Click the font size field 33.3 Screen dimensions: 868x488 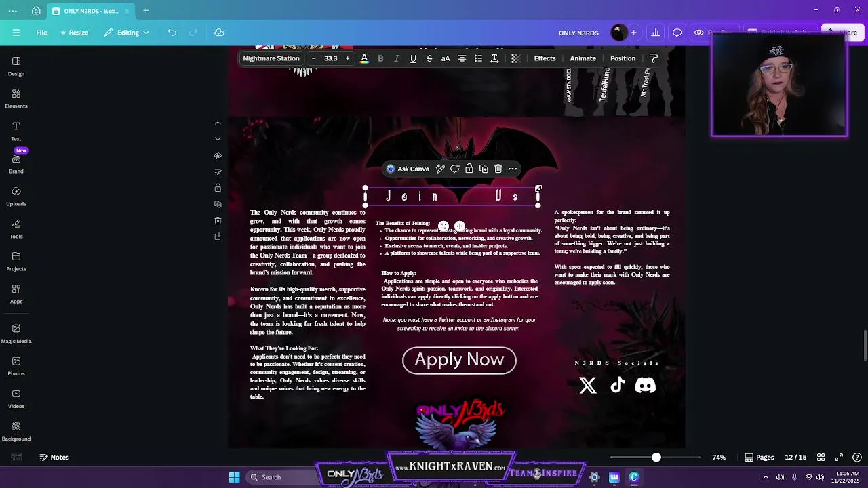(331, 58)
